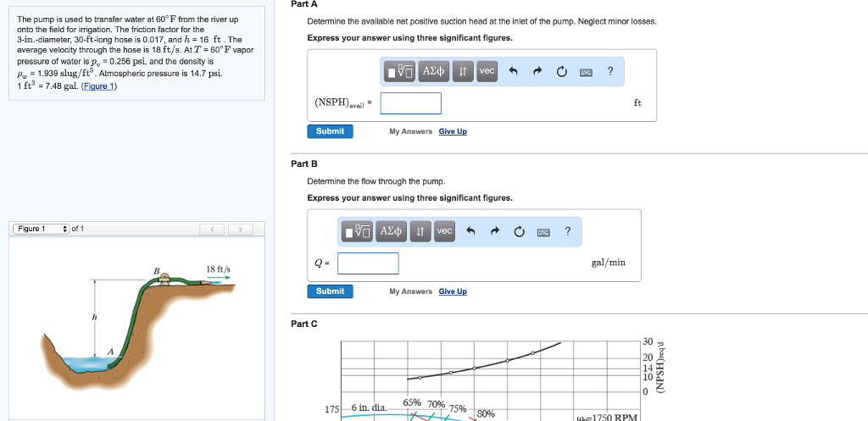Click the 'gal/min' unit label

[x=609, y=263]
